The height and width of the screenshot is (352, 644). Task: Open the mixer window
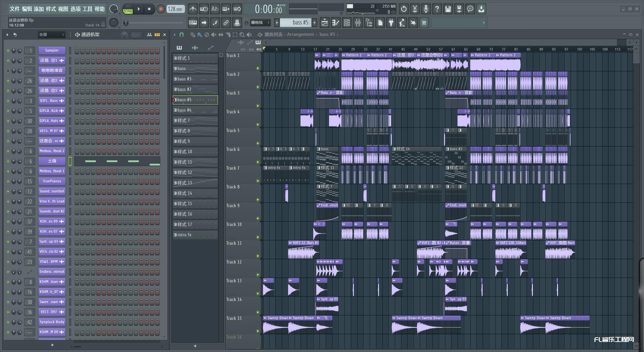coord(358,23)
